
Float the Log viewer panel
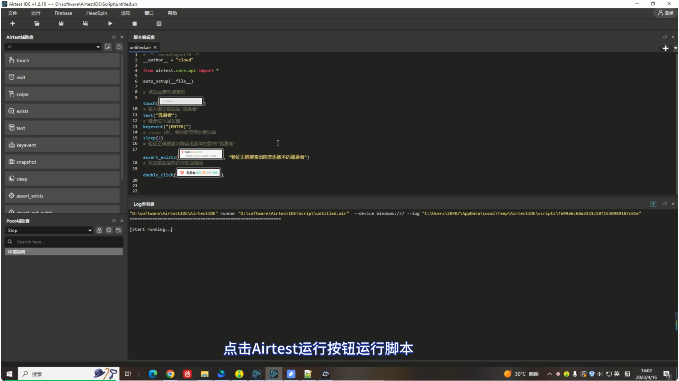(665, 204)
